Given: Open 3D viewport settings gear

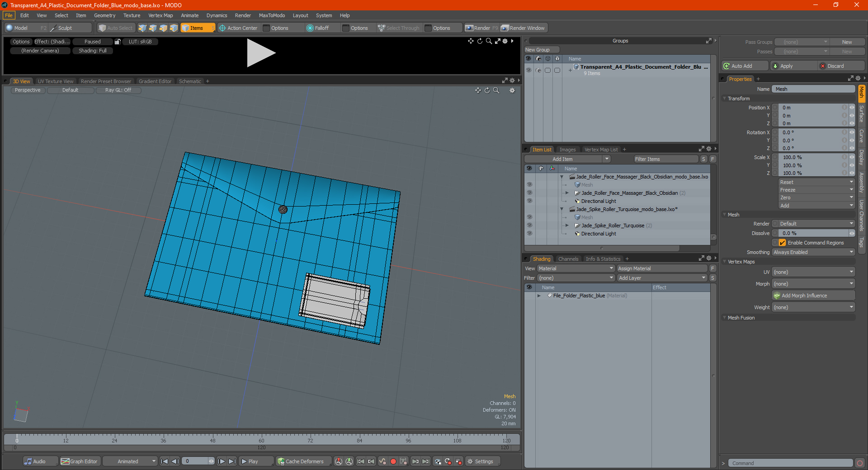Looking at the screenshot, I should (512, 90).
